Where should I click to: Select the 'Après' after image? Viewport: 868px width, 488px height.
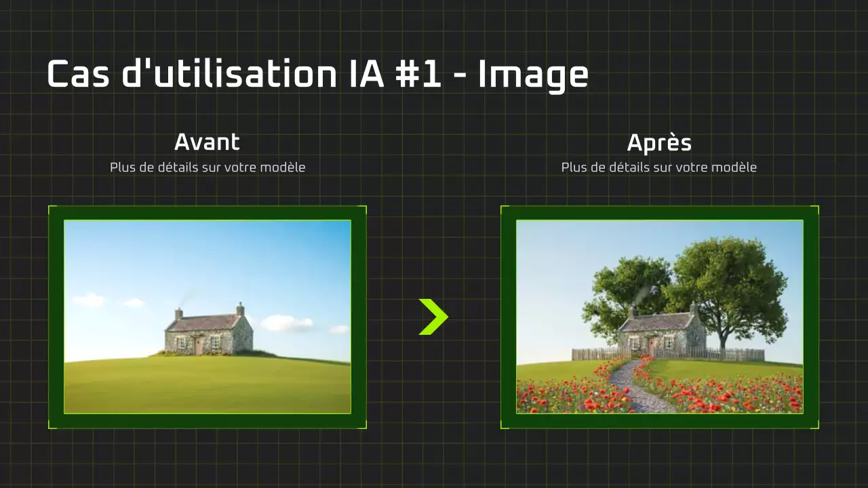pyautogui.click(x=658, y=316)
